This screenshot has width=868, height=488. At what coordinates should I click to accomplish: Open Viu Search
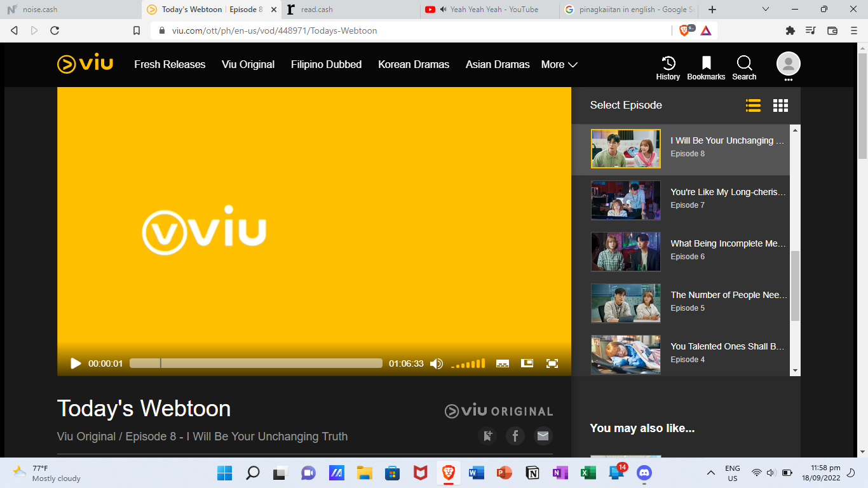(744, 68)
